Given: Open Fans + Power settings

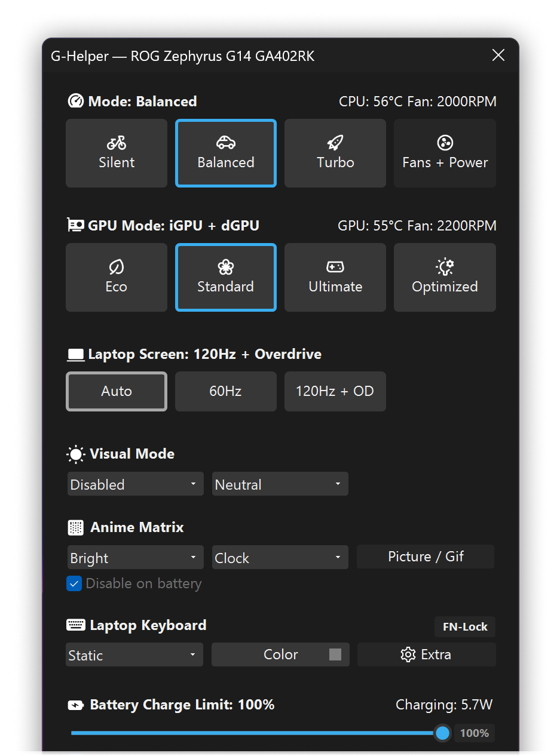Looking at the screenshot, I should 445,153.
